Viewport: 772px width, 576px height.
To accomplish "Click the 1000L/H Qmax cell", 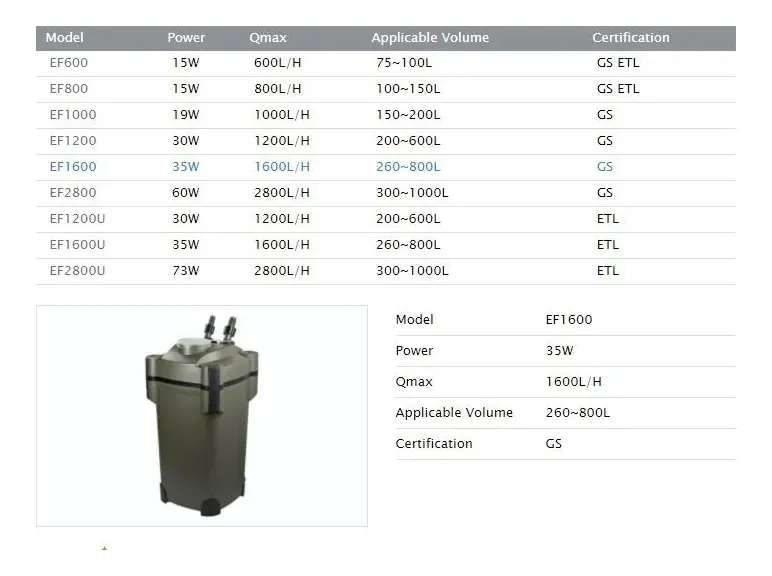I will point(282,115).
